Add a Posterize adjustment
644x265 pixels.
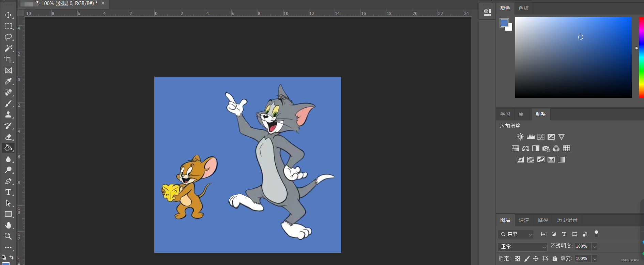pyautogui.click(x=531, y=160)
